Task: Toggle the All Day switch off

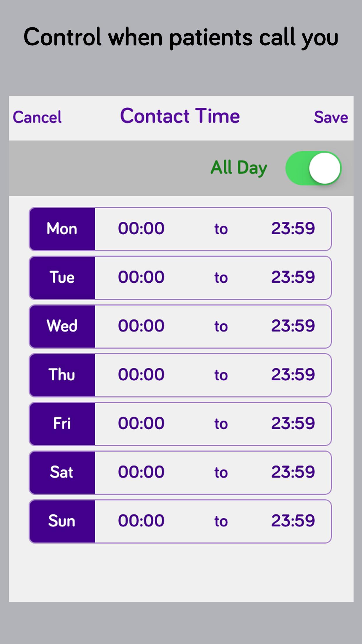Action: 313,168
